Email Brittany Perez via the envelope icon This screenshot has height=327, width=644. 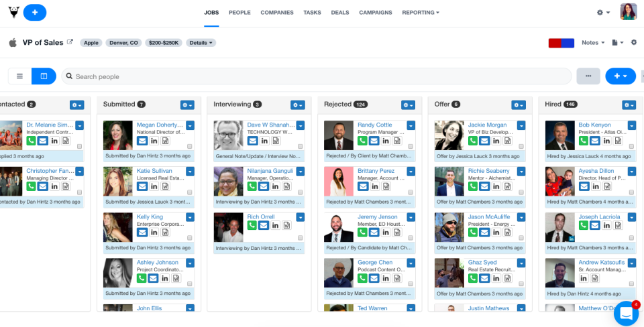(x=363, y=186)
